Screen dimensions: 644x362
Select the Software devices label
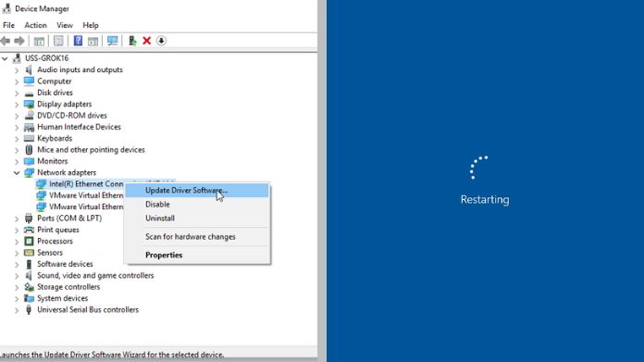pos(65,264)
